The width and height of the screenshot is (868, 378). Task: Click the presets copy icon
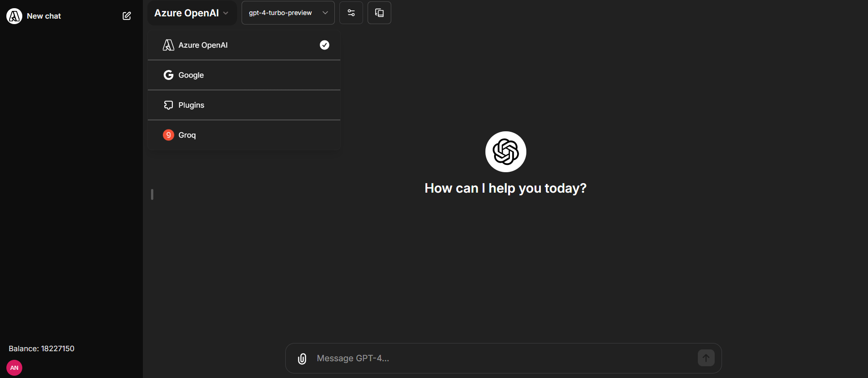pos(379,13)
